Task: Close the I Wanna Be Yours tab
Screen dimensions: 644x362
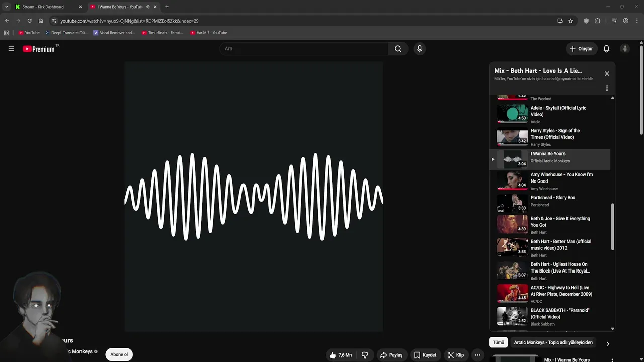Action: pos(155,7)
